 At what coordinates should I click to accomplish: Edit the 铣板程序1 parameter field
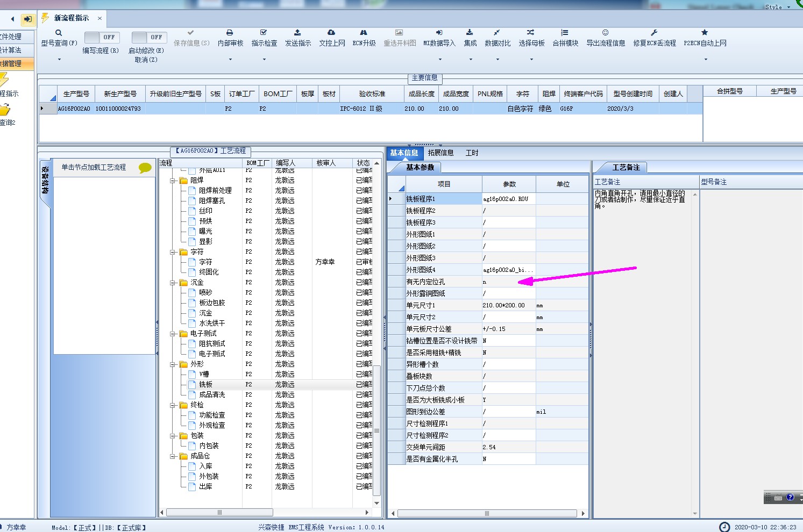509,199
